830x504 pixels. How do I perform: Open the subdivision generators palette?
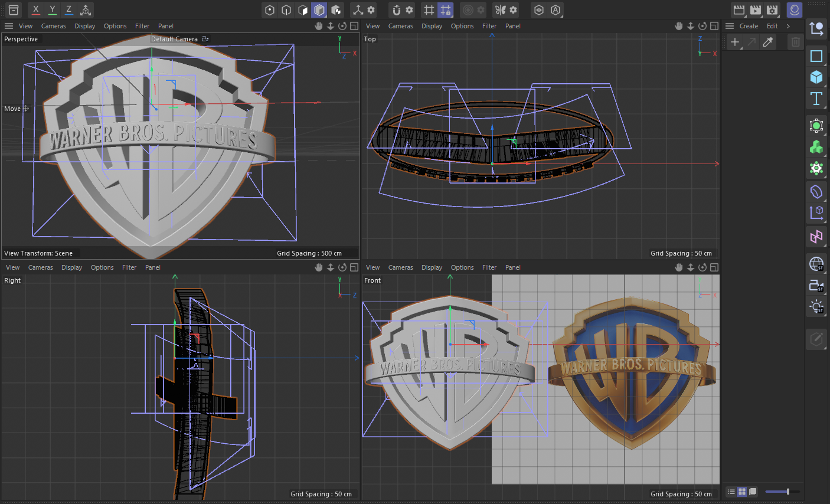(x=816, y=126)
